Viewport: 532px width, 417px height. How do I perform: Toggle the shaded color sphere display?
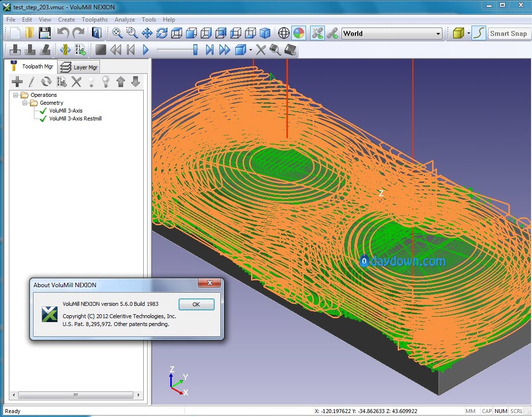(299, 33)
